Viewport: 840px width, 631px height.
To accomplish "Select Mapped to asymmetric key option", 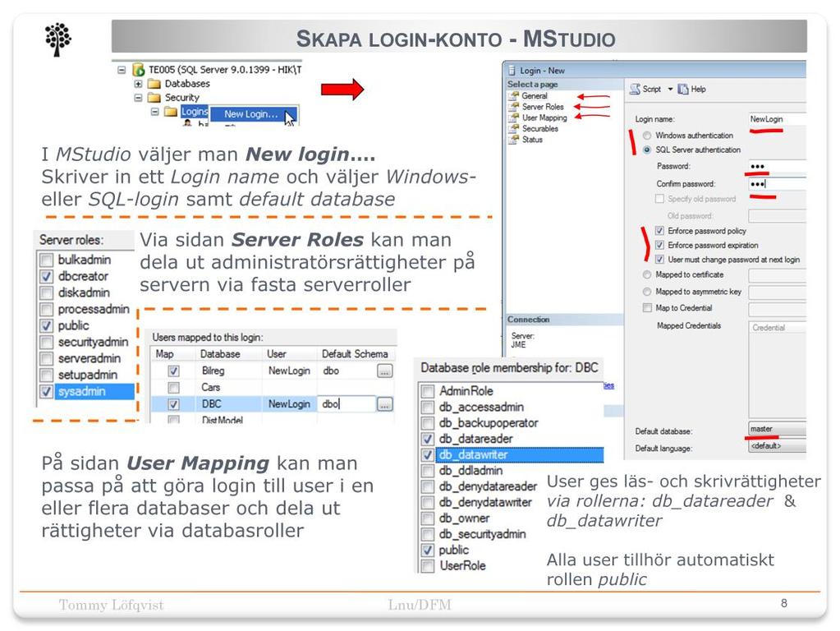I will coord(647,292).
